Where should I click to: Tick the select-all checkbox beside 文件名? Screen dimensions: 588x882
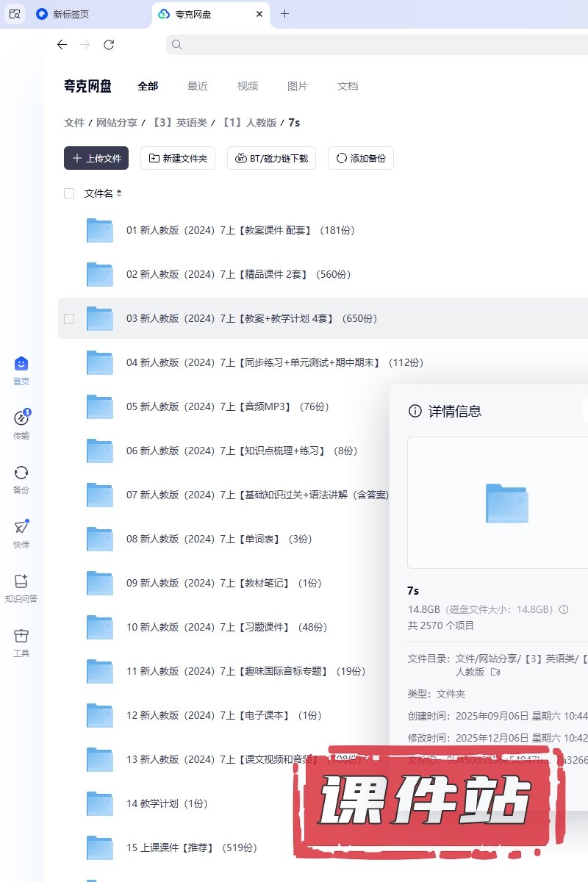(69, 193)
